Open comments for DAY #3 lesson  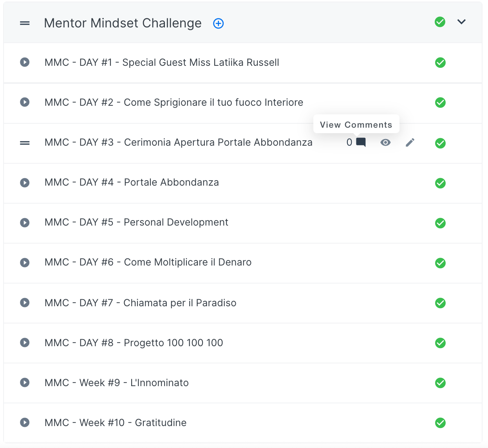[x=361, y=142]
